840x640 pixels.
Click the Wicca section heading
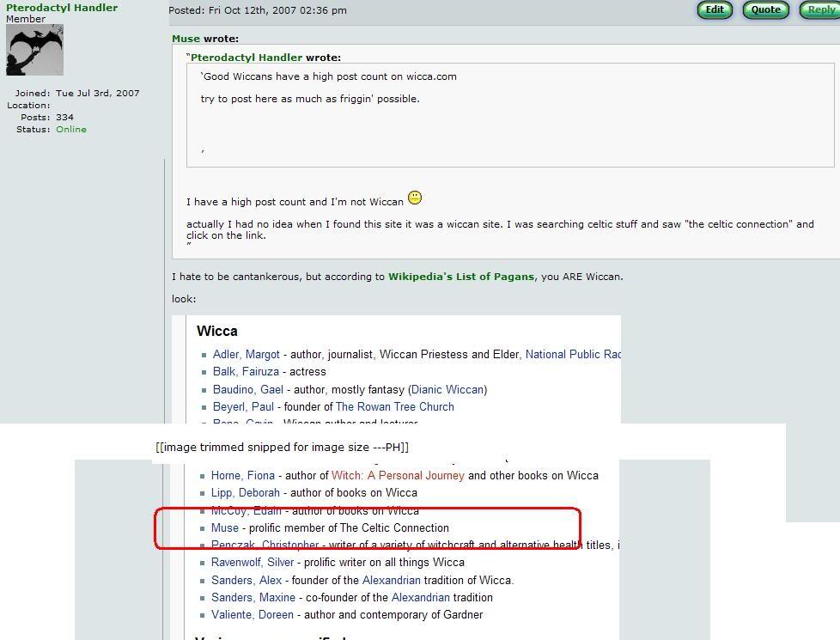[x=217, y=332]
